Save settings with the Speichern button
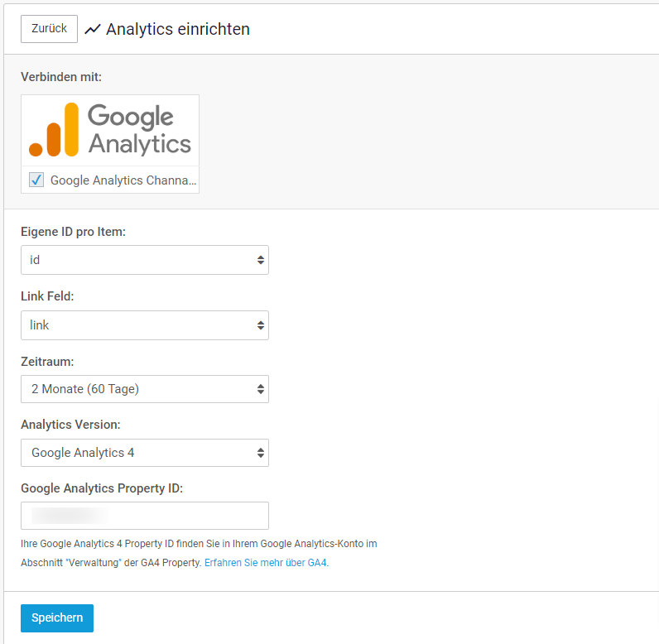The height and width of the screenshot is (644, 659). point(57,618)
